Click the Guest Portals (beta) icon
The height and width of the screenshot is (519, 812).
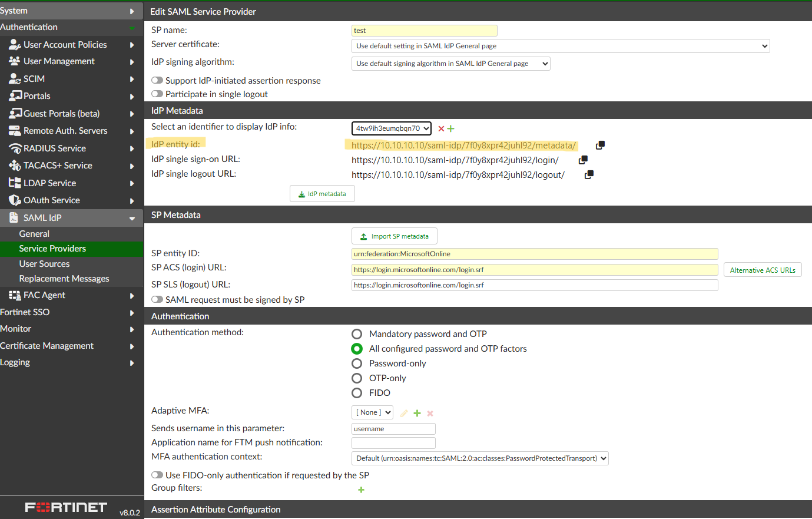click(x=15, y=114)
